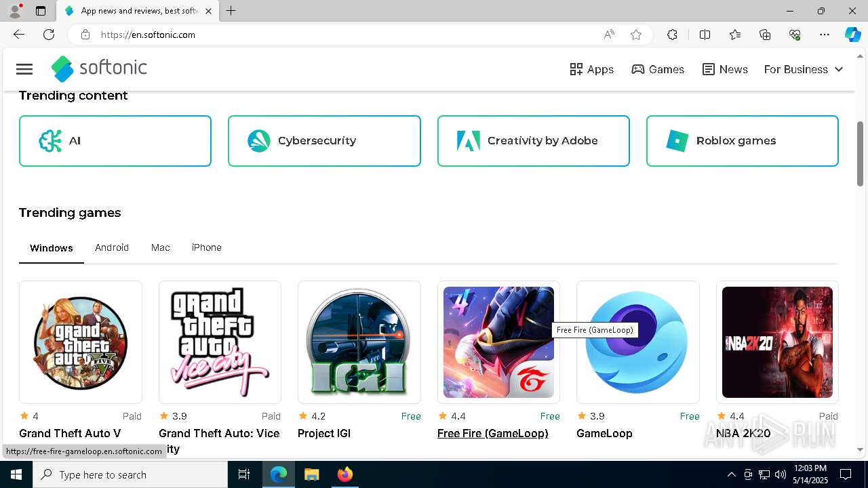Open the AI trending content card

115,141
